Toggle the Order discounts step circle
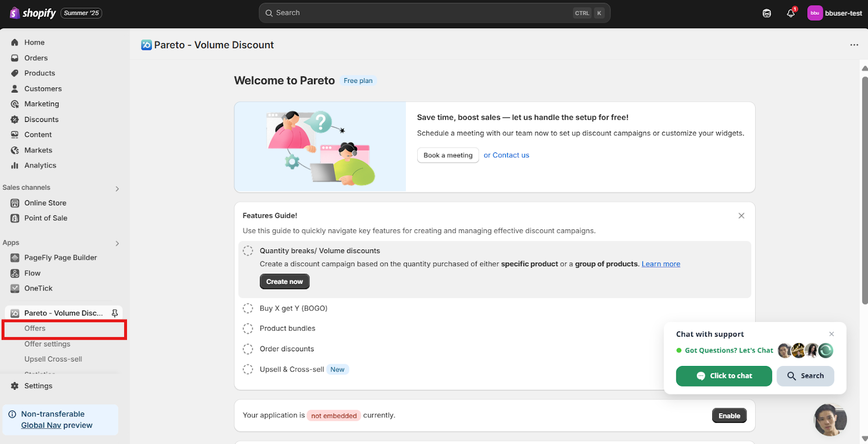 coord(248,349)
